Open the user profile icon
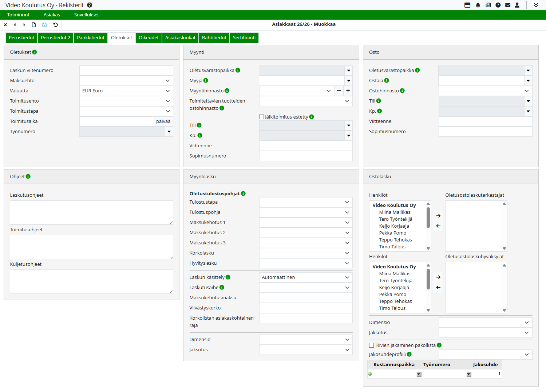The height and width of the screenshot is (392, 546). [517, 5]
